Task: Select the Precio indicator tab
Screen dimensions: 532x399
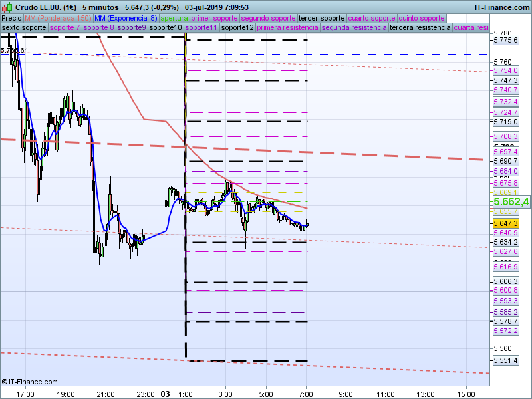Action: tap(11, 18)
